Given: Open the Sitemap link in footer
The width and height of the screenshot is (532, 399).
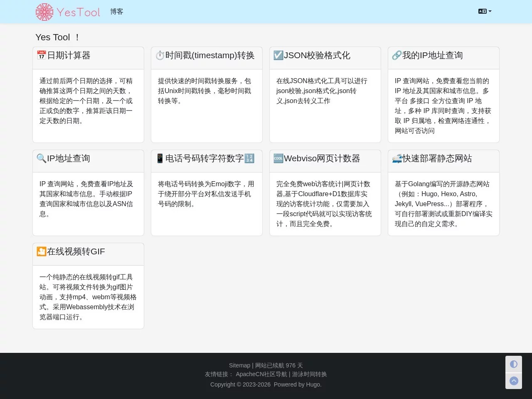Looking at the screenshot, I should coord(239,365).
